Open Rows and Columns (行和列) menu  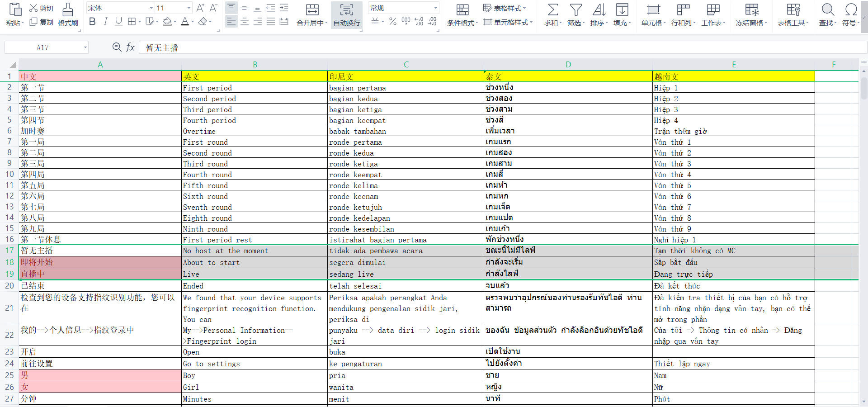pyautogui.click(x=684, y=15)
